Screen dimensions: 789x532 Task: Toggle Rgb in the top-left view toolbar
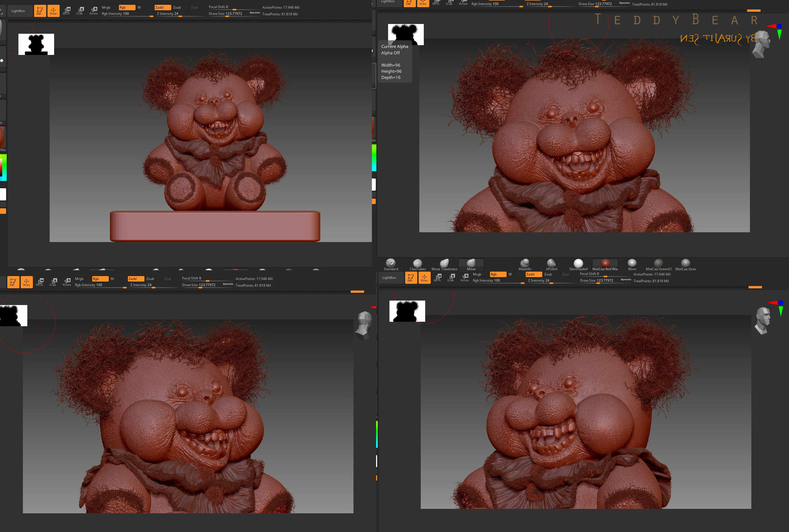[127, 8]
